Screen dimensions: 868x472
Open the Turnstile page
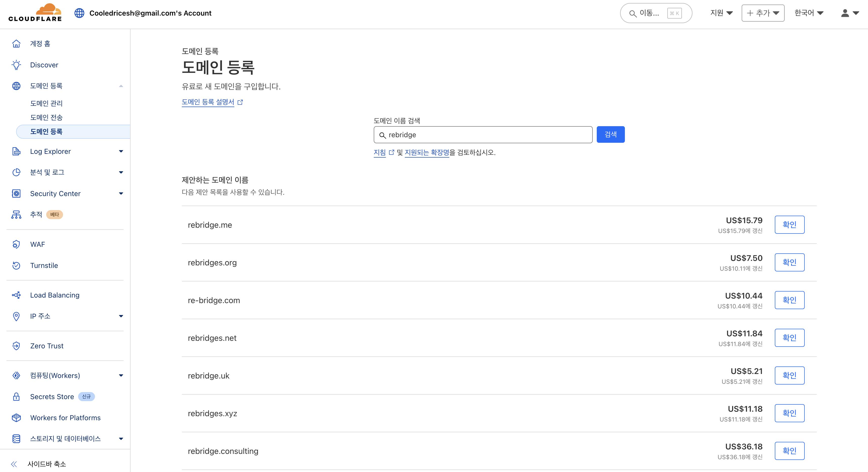tap(44, 265)
